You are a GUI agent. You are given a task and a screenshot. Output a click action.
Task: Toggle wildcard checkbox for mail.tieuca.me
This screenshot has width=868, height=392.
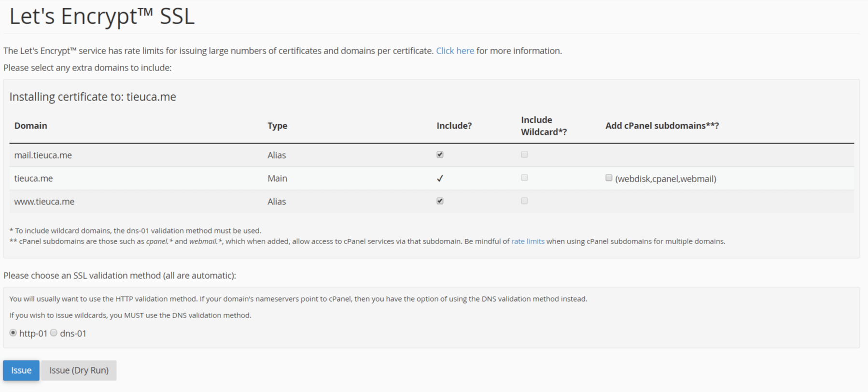(524, 155)
